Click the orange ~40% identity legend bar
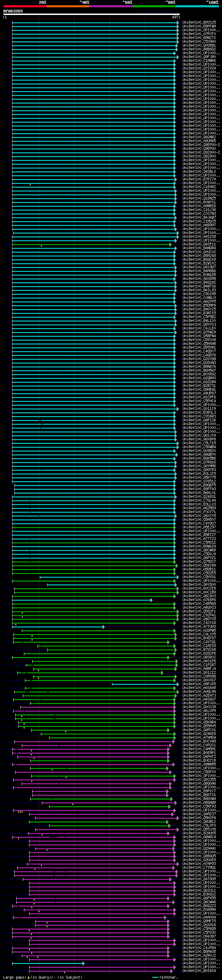Viewport: 222px width, 980px height. [68, 6]
